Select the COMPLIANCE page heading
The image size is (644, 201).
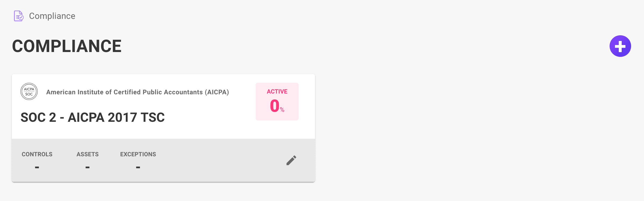click(x=67, y=46)
